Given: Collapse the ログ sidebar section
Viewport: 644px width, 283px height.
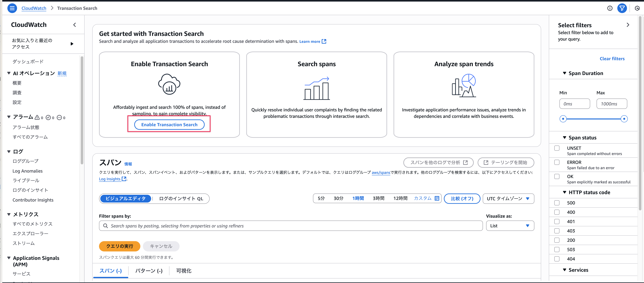Looking at the screenshot, I should coord(9,151).
